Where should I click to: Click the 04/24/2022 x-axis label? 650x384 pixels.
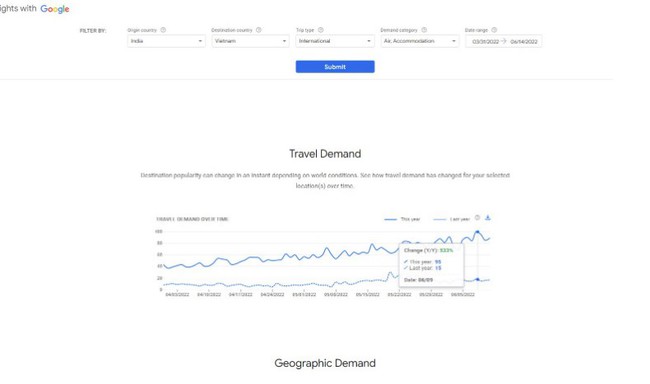pyautogui.click(x=272, y=294)
